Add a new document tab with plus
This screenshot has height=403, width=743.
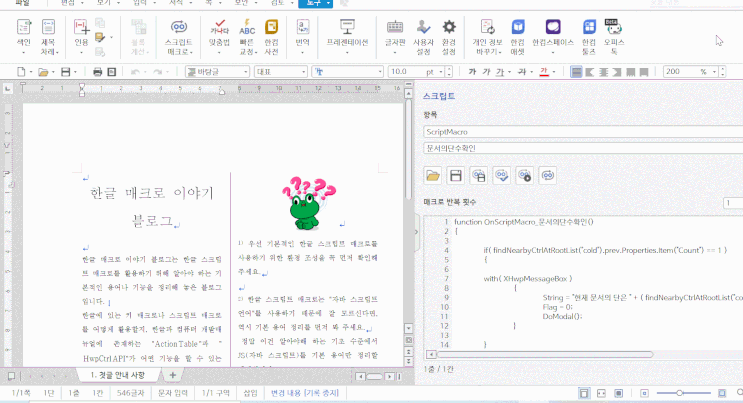click(x=172, y=375)
